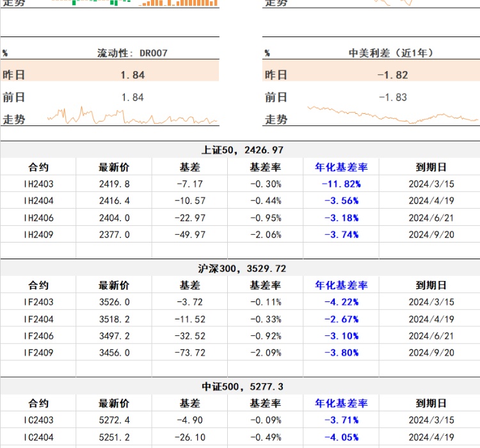This screenshot has width=480, height=448.
Task: Select contract cell IH2404
Action: 38,201
